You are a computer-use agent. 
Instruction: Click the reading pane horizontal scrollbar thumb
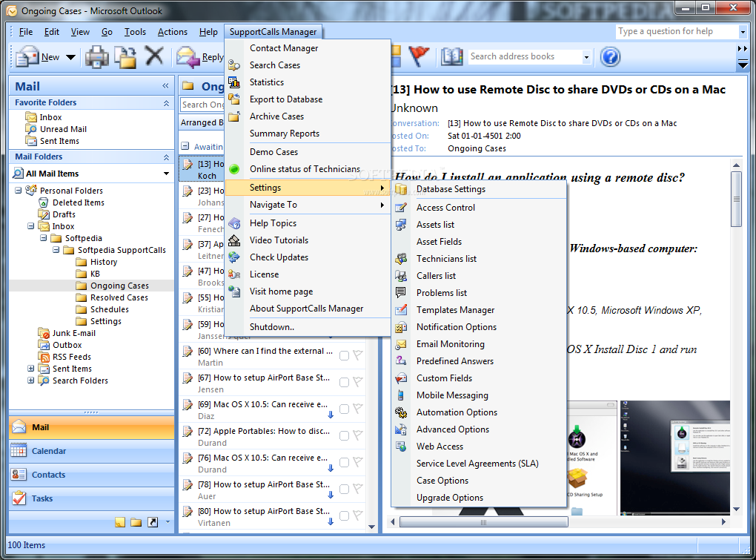click(483, 522)
